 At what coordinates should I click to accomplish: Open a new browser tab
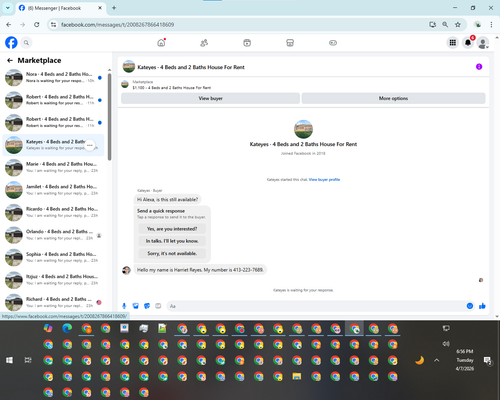click(x=114, y=8)
